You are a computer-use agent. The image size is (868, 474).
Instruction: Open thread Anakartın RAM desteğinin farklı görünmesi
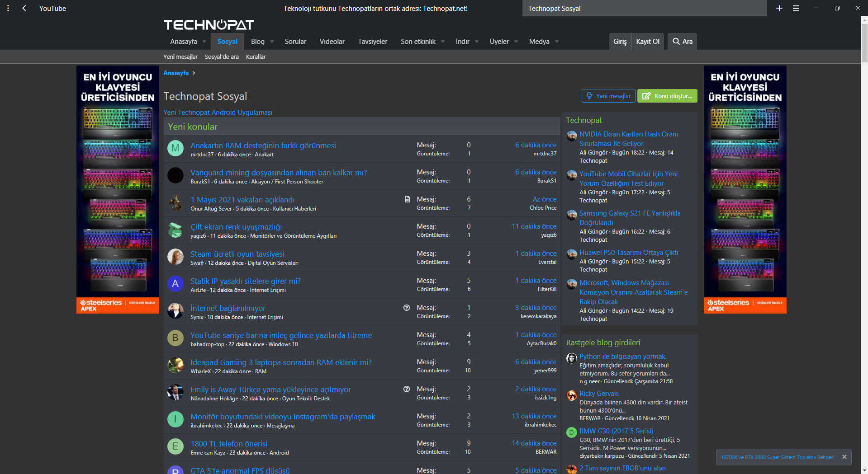[263, 145]
